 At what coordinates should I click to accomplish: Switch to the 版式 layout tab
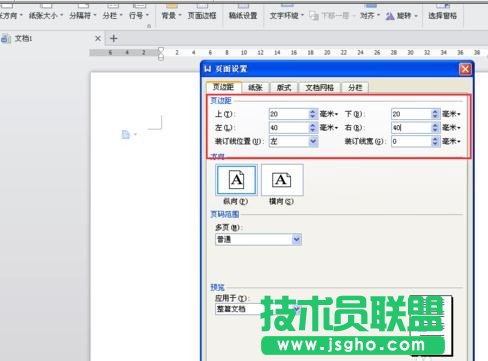[x=284, y=87]
